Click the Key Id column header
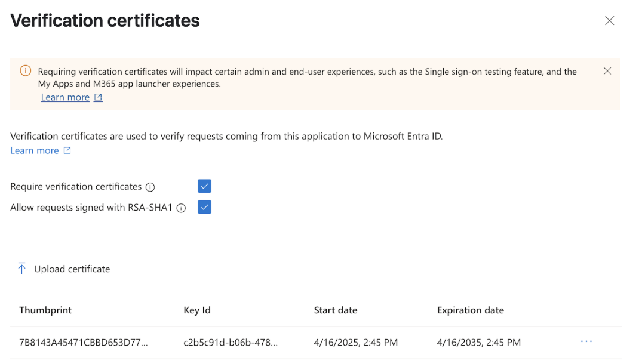 point(197,310)
